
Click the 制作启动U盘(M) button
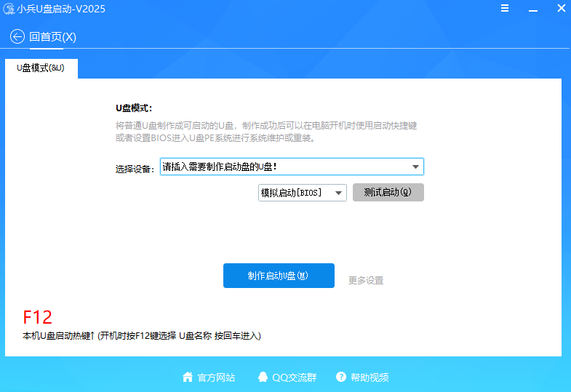pyautogui.click(x=279, y=276)
